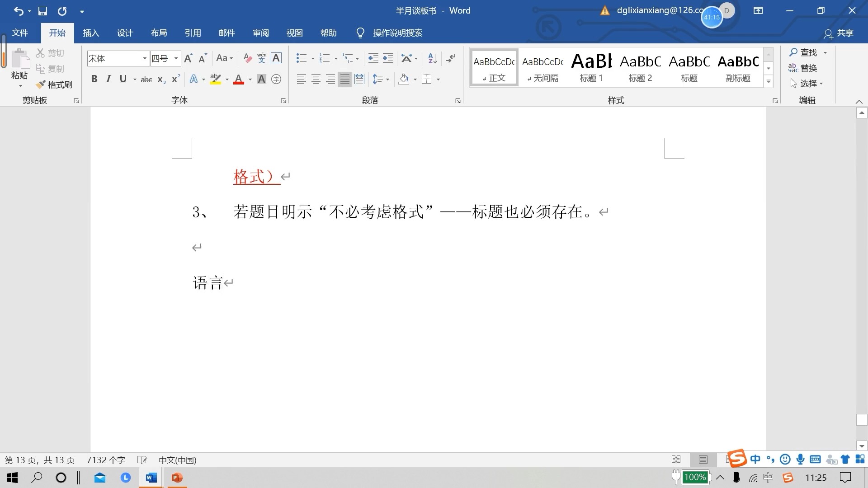The width and height of the screenshot is (868, 488).
Task: Open the 插入 ribbon tab
Action: coord(91,33)
